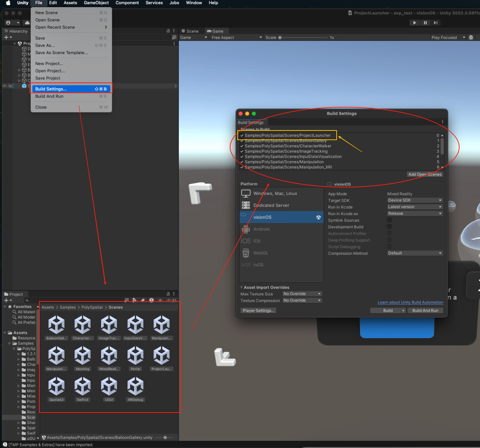The image size is (480, 448).
Task: Open the Unity account icon dropdown
Action: [13, 23]
